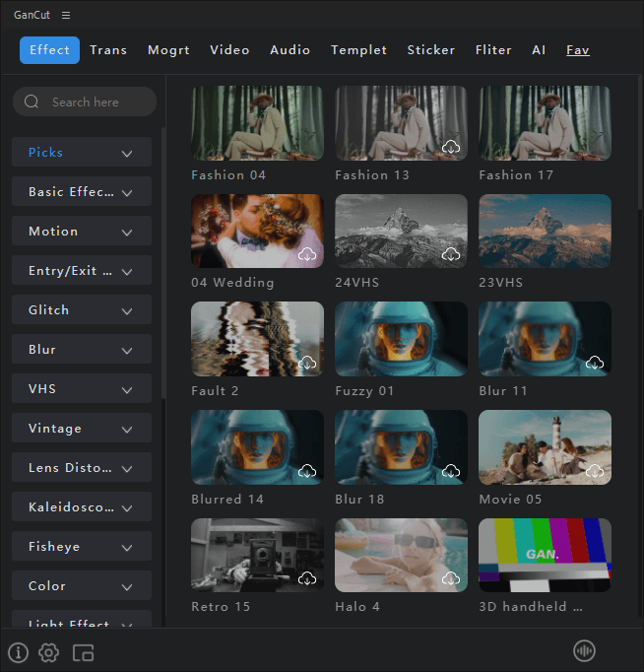Viewport: 644px width, 672px height.
Task: Expand the Fisheye category chevron
Action: pos(127,548)
